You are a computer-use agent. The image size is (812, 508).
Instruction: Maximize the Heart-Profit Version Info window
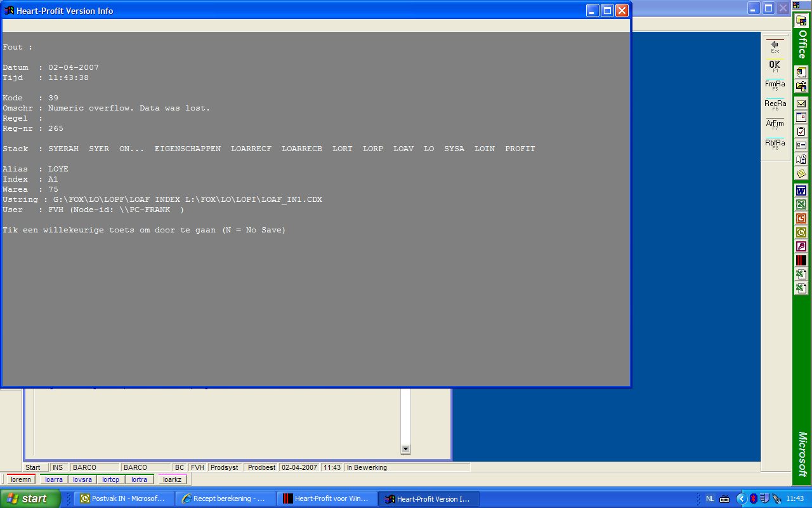coord(607,10)
